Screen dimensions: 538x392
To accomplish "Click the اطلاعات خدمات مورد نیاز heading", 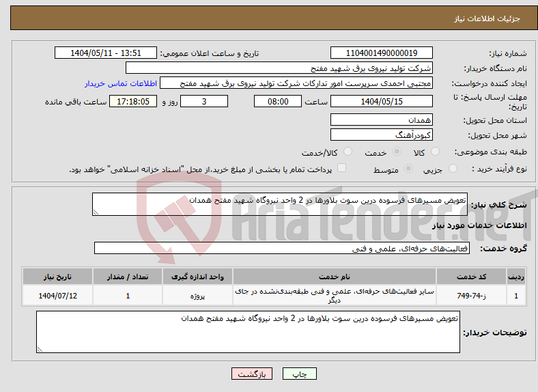I will tap(479, 225).
